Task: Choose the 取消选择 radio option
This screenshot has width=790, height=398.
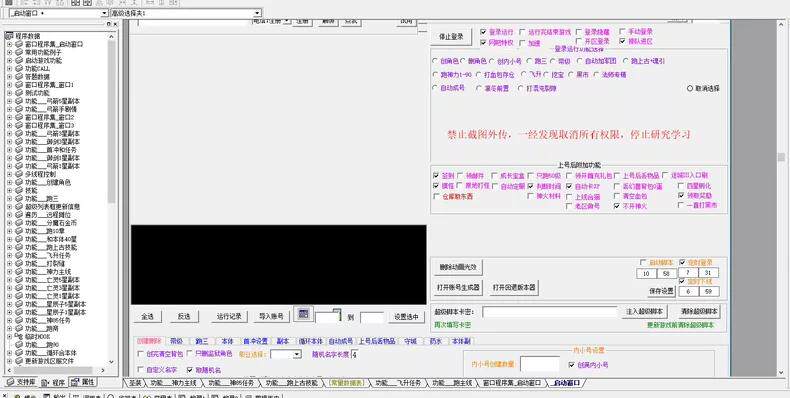Action: click(x=690, y=88)
